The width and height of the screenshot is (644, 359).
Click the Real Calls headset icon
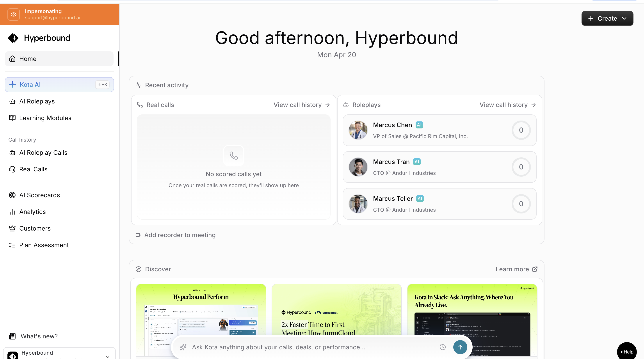[x=12, y=169]
